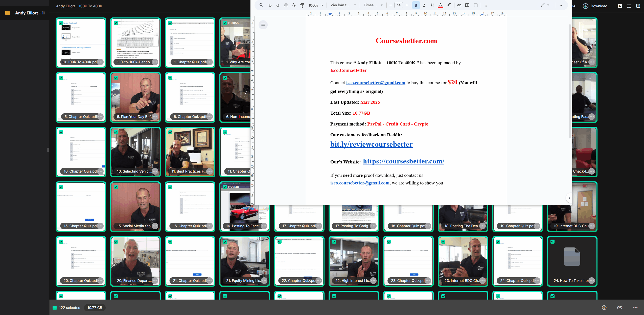This screenshot has height=315, width=644.
Task: Click the insert link icon
Action: 459,5
